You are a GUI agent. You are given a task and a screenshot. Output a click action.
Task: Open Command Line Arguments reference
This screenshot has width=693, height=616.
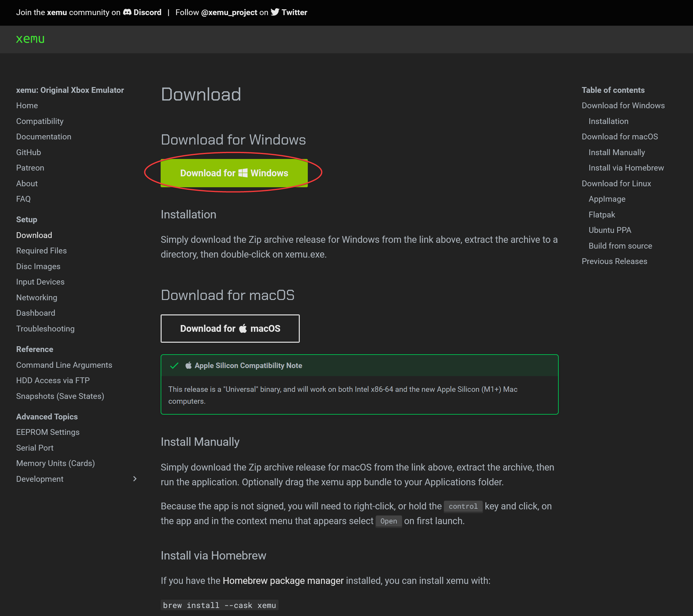(64, 365)
